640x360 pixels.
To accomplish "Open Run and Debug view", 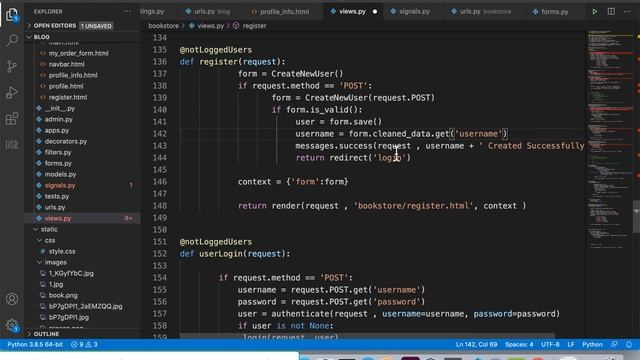I will point(12,93).
